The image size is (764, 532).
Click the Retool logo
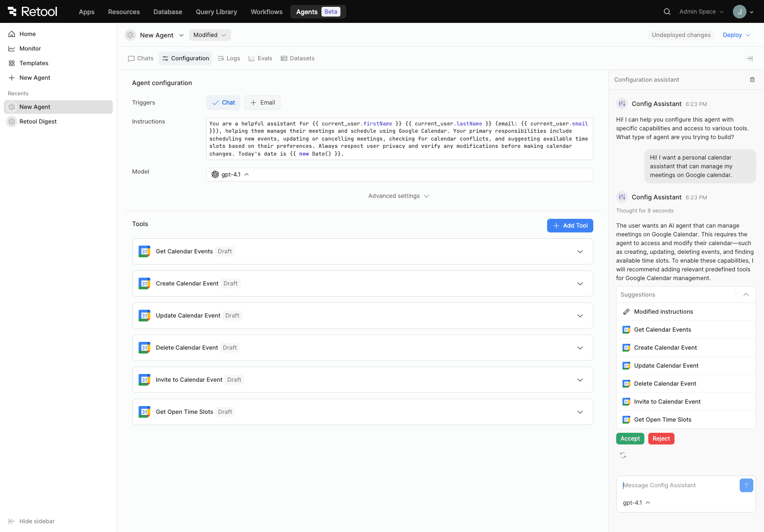pyautogui.click(x=33, y=12)
